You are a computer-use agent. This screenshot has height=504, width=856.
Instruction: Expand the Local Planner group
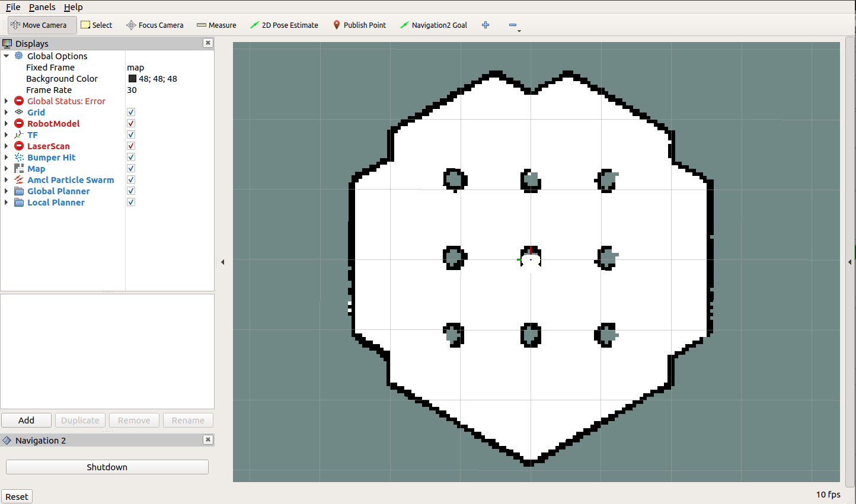click(7, 202)
